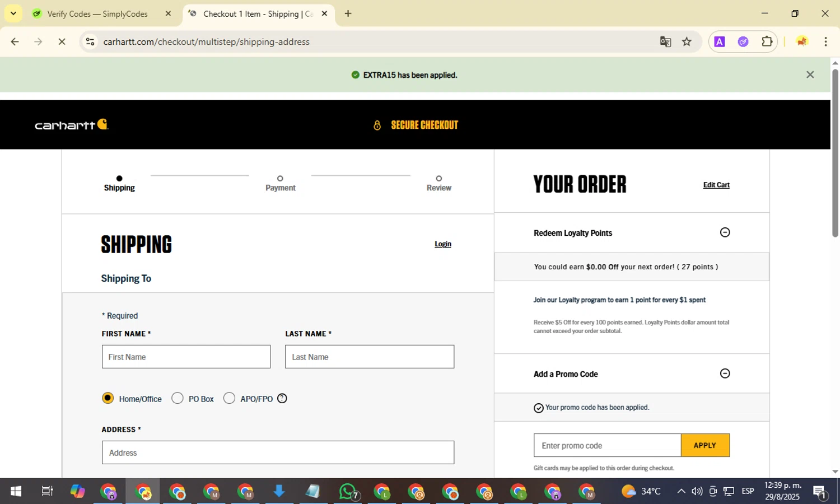Show hidden system tray icons
Image resolution: width=840 pixels, height=504 pixels.
681,492
